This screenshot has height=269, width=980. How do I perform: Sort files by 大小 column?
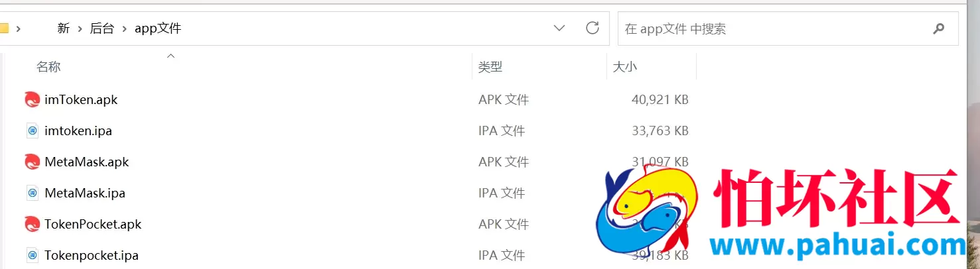[625, 67]
